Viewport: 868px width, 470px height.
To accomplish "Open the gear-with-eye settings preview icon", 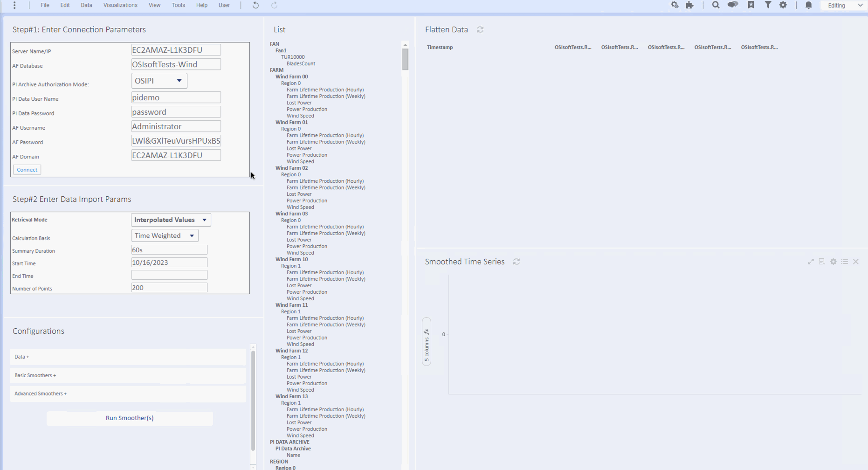I will (x=675, y=5).
